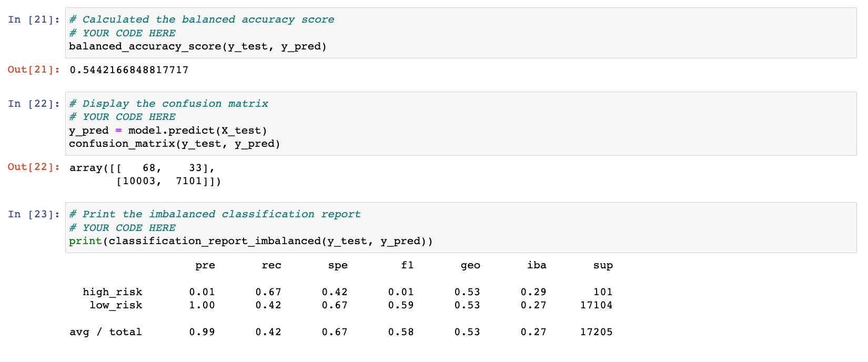
Task: Click the high_risk row label
Action: [113, 292]
